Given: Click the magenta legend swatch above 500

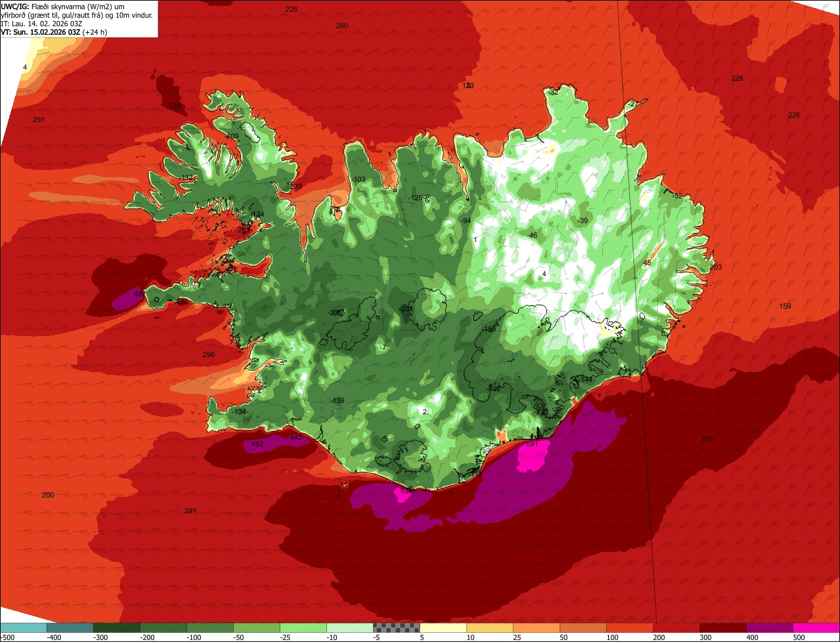Looking at the screenshot, I should (x=816, y=628).
